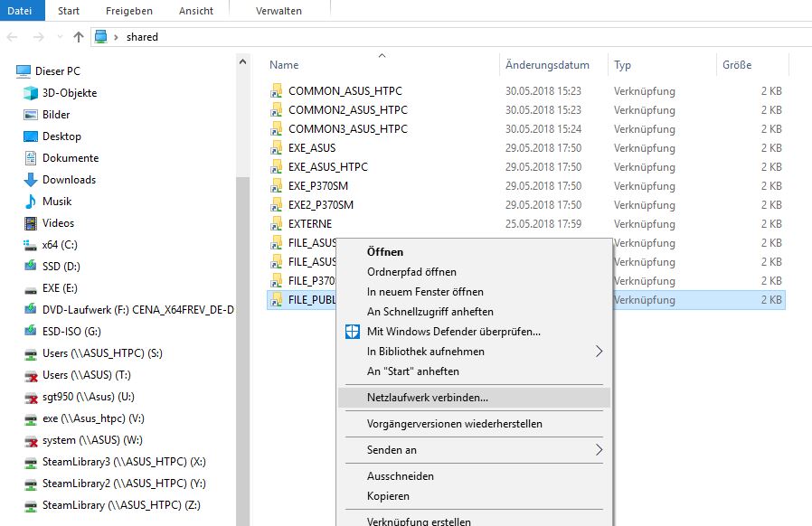Sort by the Änderungsdatum column header
The image size is (812, 526).
[553, 65]
